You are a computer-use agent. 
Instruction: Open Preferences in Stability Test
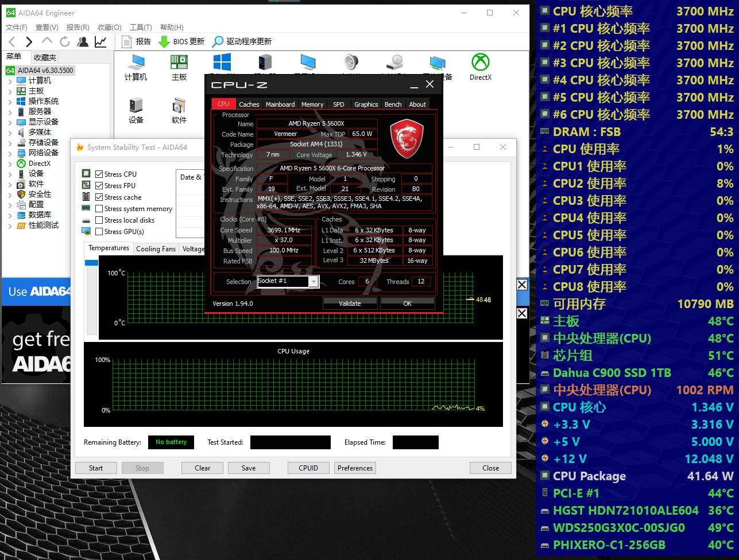(x=355, y=468)
